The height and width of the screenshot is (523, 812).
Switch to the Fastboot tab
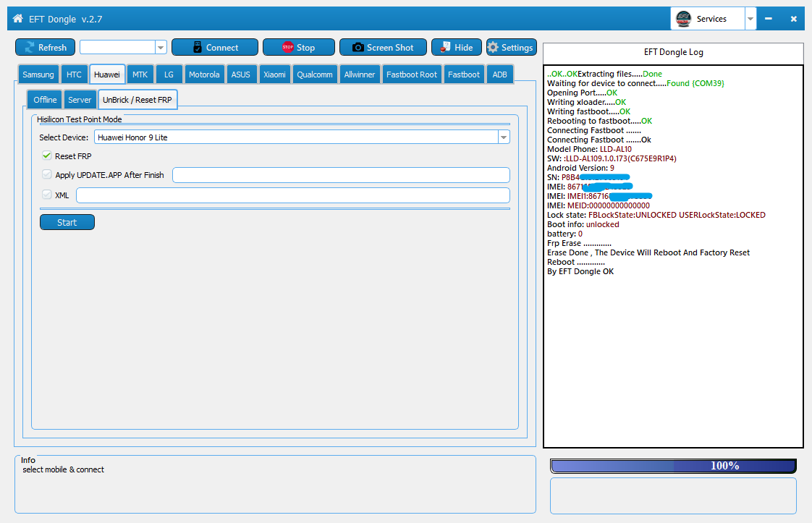464,75
